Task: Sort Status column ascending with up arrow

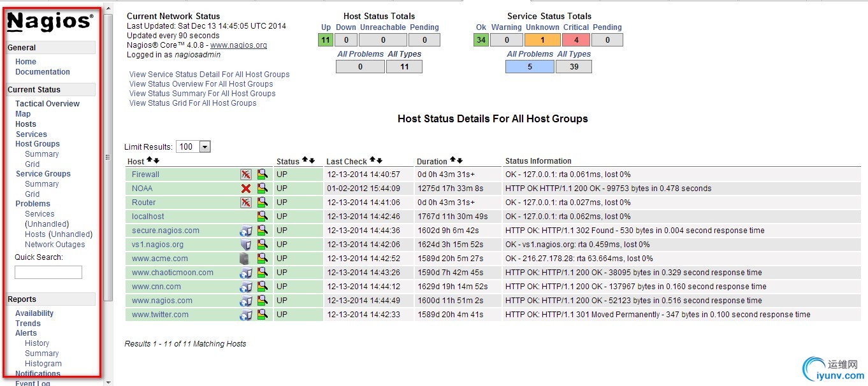Action: tap(305, 161)
